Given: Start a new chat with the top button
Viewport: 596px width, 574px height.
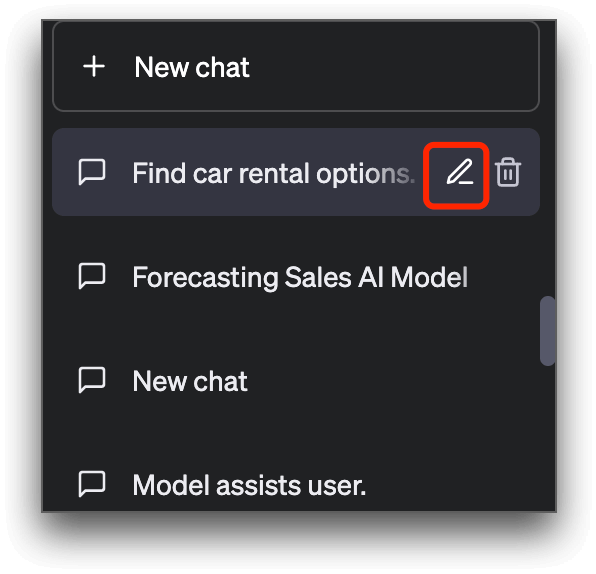Looking at the screenshot, I should pos(296,67).
